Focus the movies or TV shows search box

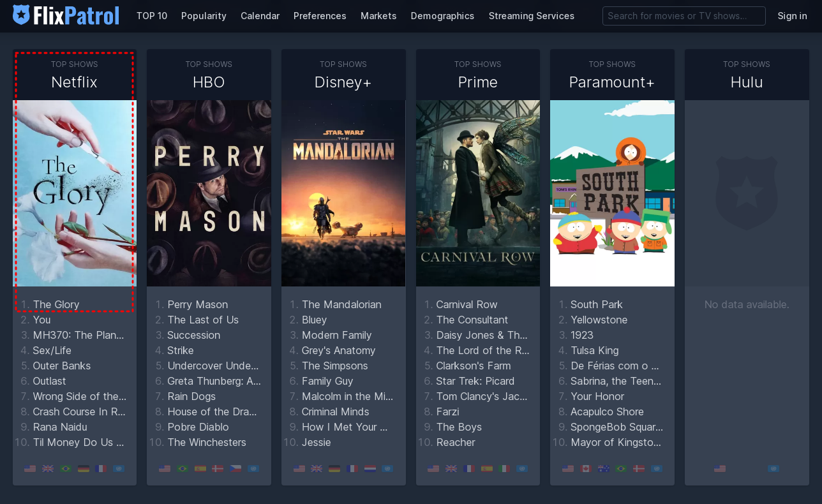tap(684, 16)
